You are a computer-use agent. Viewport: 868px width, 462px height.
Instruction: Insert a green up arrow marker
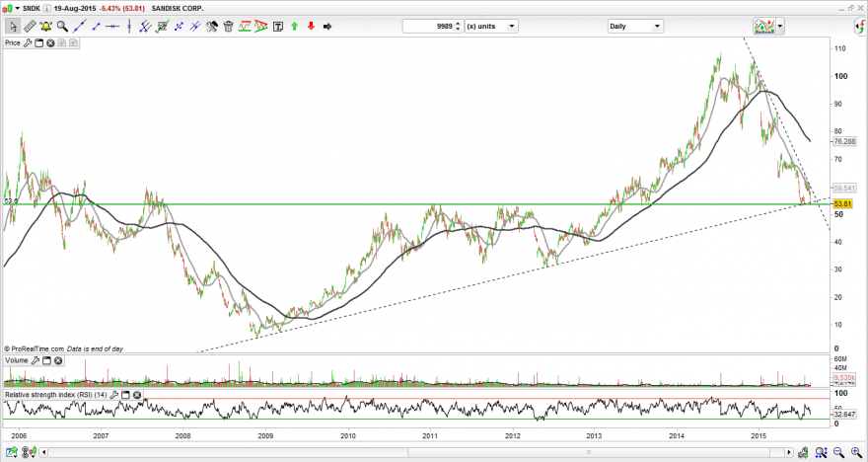pos(295,26)
